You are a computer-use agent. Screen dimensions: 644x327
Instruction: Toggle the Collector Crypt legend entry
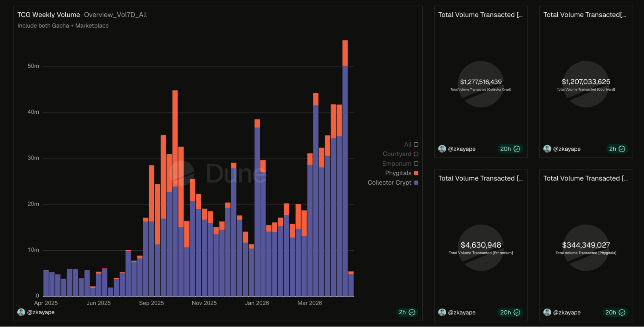click(393, 182)
